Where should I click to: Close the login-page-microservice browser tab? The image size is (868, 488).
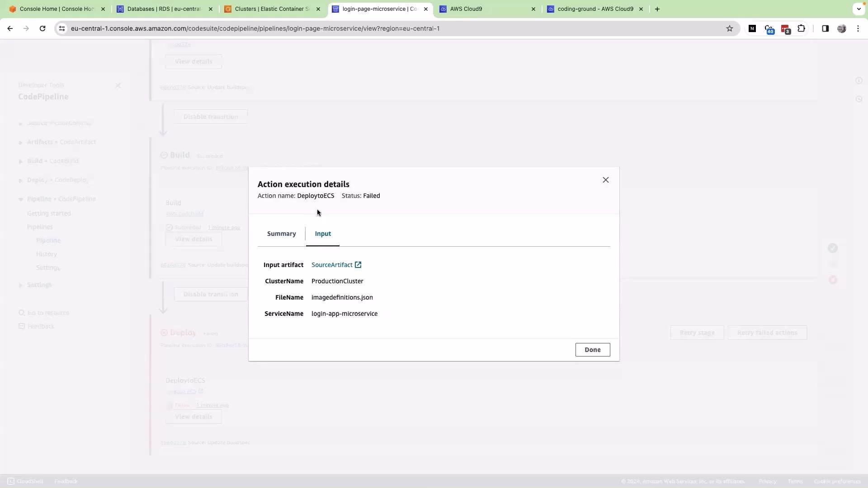pos(426,9)
